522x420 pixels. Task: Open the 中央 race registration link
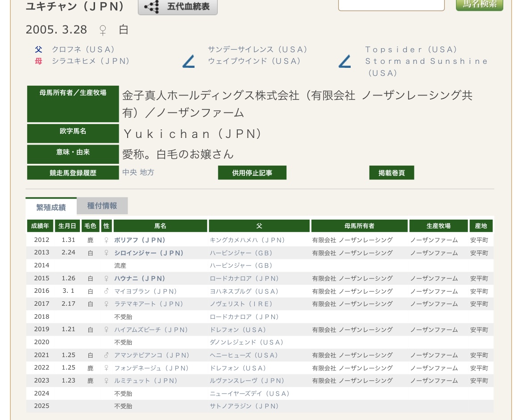(x=129, y=172)
